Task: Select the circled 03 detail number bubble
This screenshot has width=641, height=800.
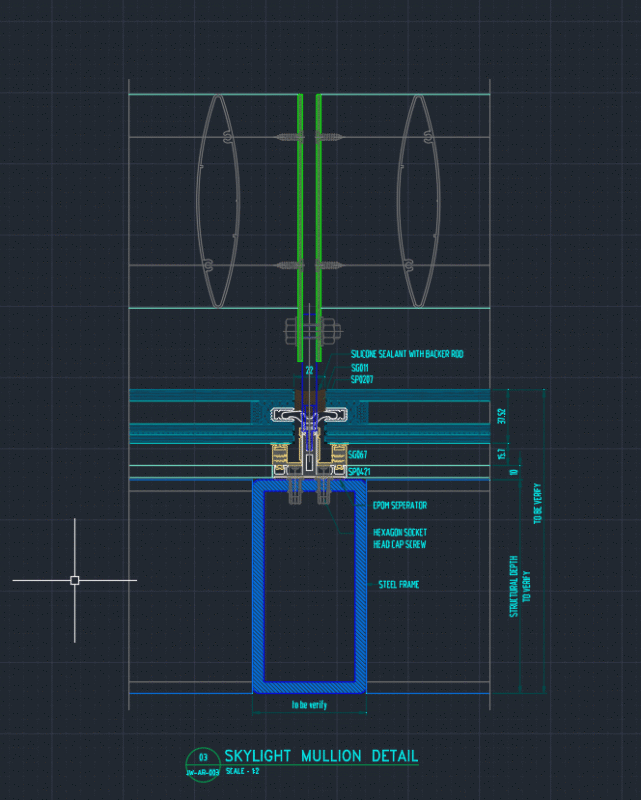Action: pos(203,764)
